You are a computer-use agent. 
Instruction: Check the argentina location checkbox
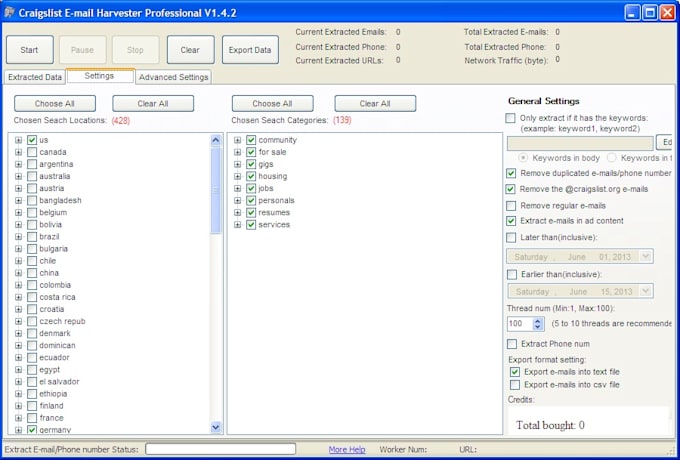tap(32, 164)
